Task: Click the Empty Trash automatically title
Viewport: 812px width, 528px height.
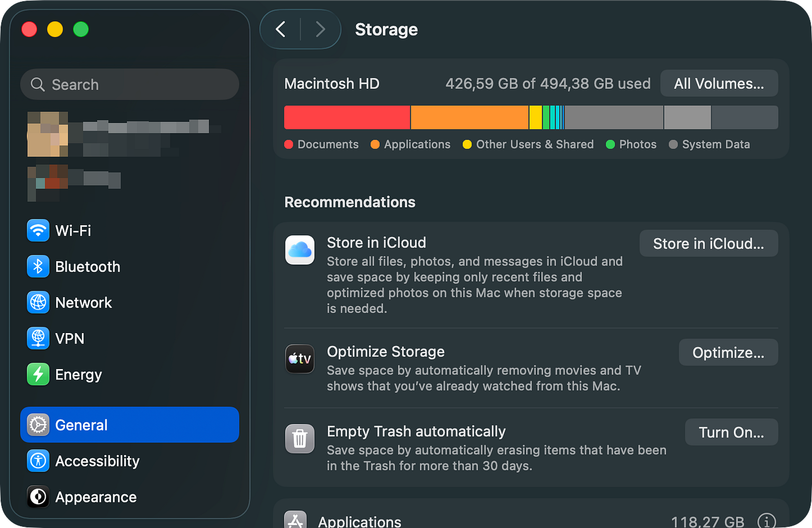Action: pyautogui.click(x=416, y=432)
